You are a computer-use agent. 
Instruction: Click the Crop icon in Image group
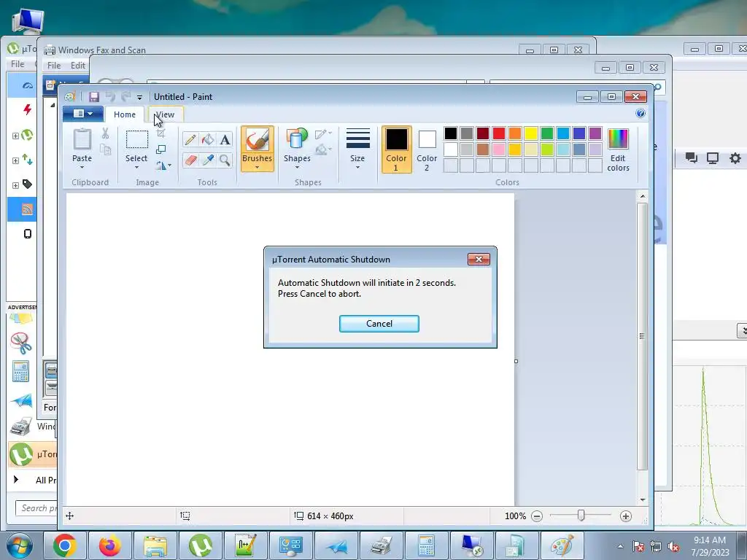tap(161, 133)
